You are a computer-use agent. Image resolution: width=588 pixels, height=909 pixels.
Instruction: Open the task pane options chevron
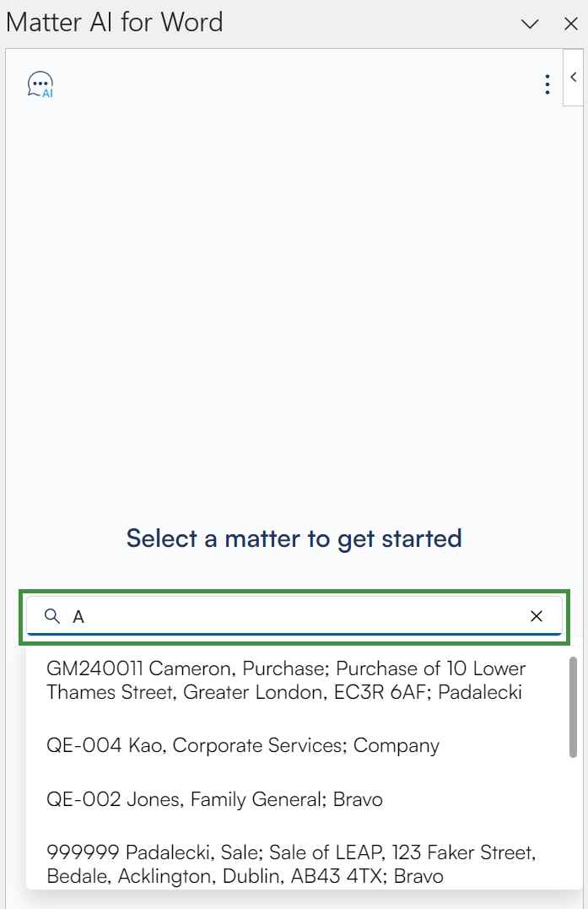tap(531, 24)
